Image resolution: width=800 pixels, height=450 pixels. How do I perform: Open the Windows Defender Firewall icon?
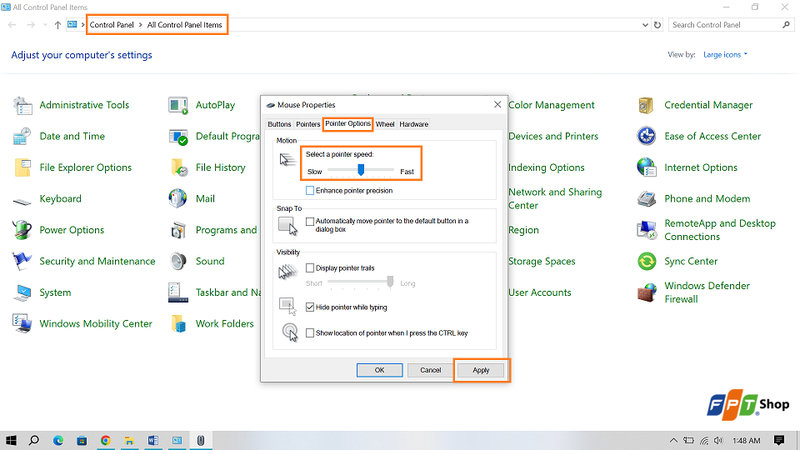click(646, 293)
